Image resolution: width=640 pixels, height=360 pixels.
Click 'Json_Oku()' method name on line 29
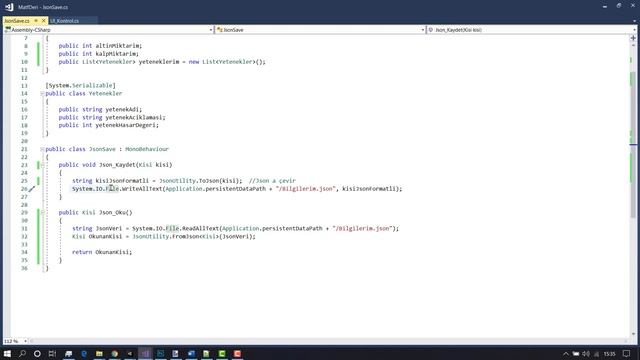pyautogui.click(x=116, y=213)
